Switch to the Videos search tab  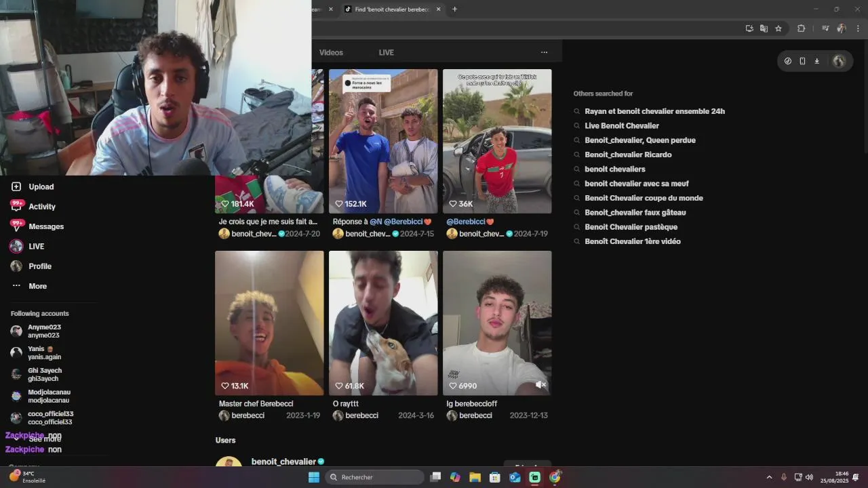tap(331, 52)
